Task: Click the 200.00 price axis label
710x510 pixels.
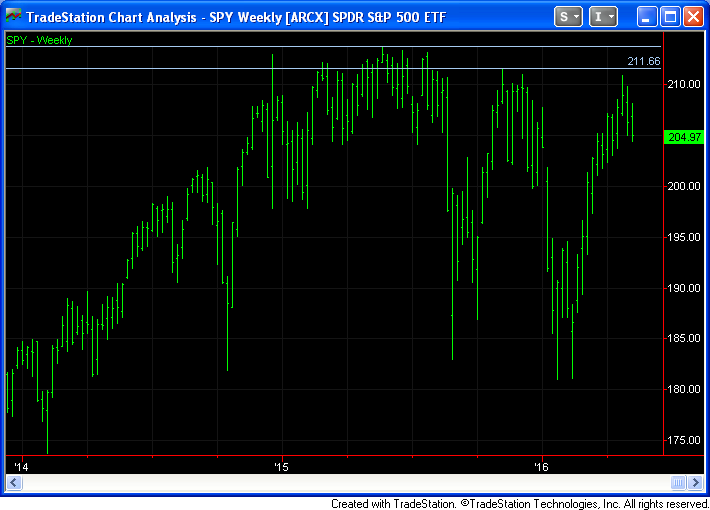Action: click(x=684, y=186)
